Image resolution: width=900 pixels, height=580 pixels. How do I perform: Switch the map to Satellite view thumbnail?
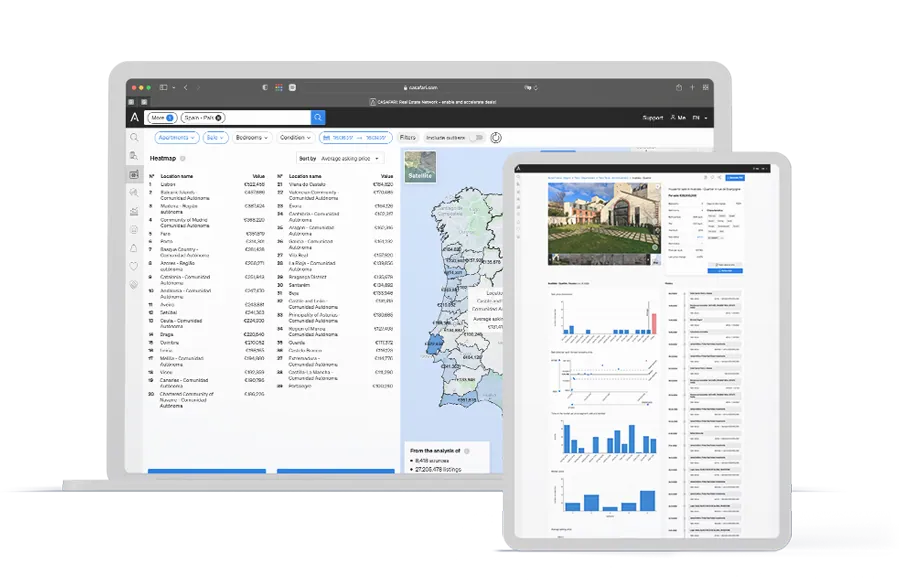(x=420, y=167)
